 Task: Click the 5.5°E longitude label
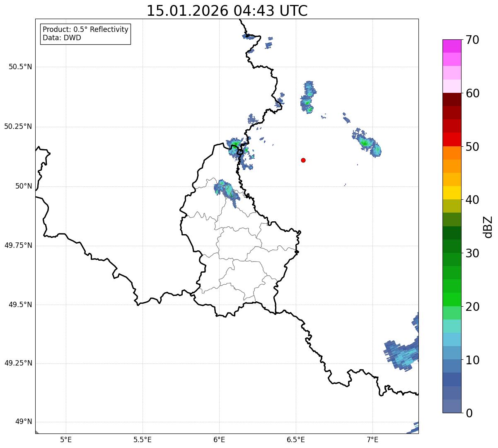[x=143, y=439]
